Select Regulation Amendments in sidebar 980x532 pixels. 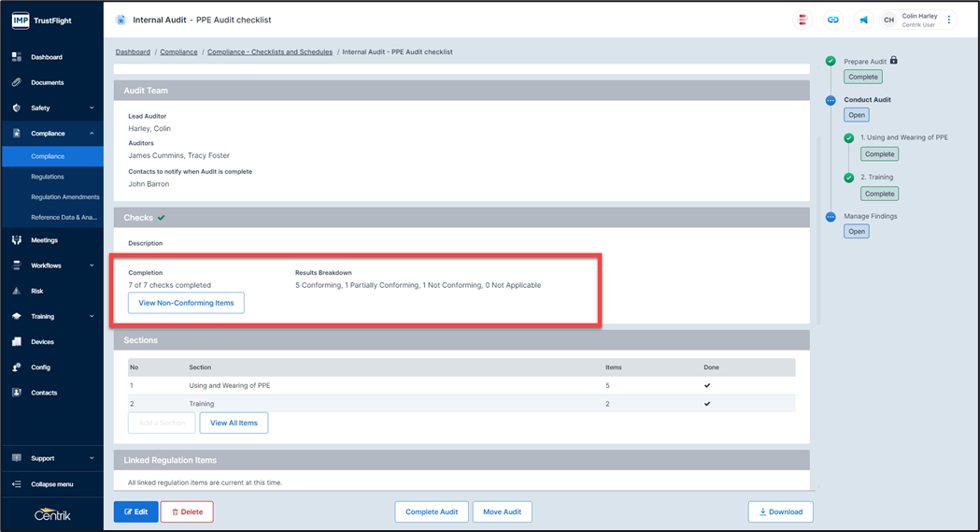[64, 197]
